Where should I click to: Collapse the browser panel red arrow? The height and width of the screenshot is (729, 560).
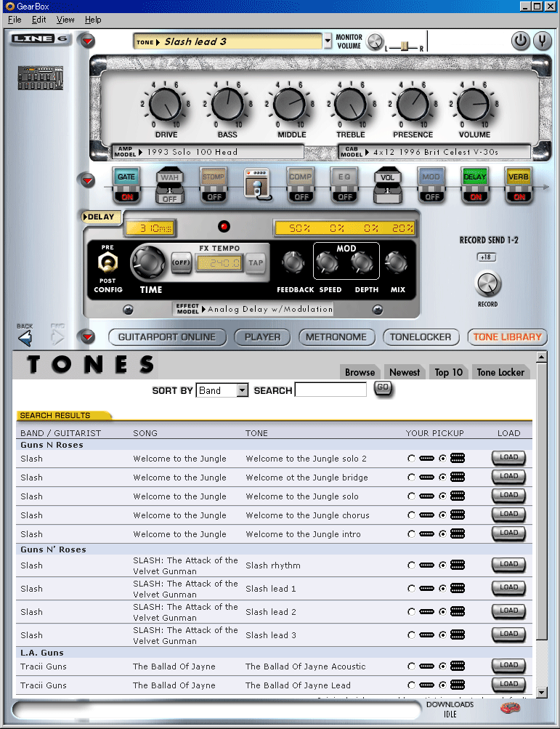(87, 337)
